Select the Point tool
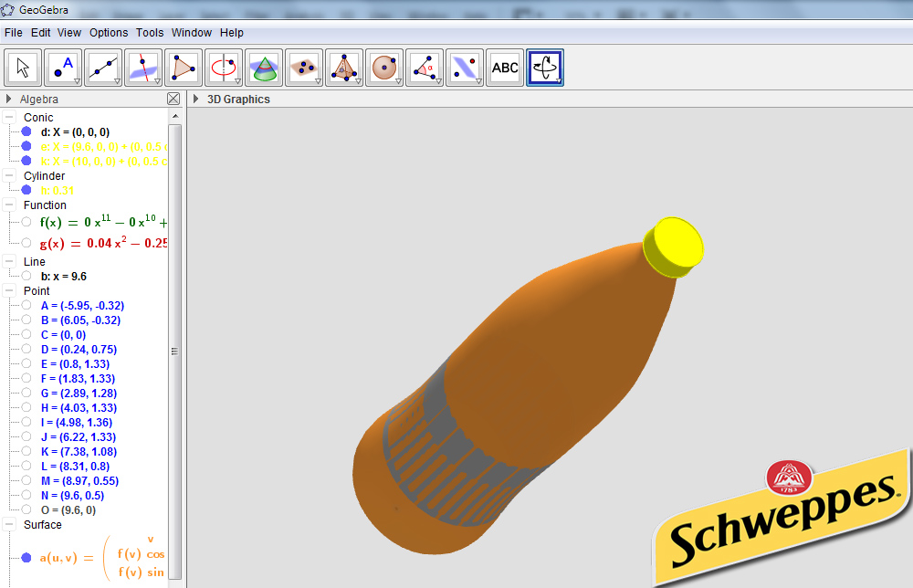This screenshot has width=913, height=588. point(63,68)
